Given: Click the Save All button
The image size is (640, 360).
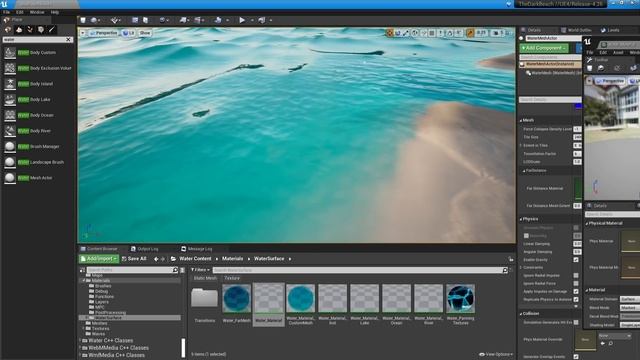Looking at the screenshot, I should (134, 259).
